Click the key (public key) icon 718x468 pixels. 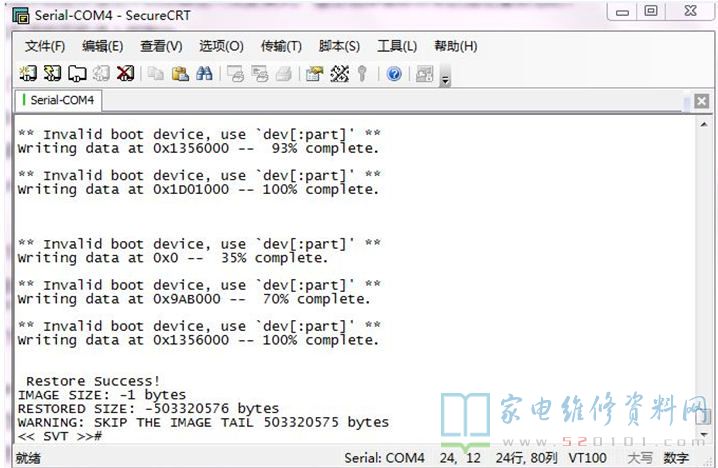click(362, 74)
